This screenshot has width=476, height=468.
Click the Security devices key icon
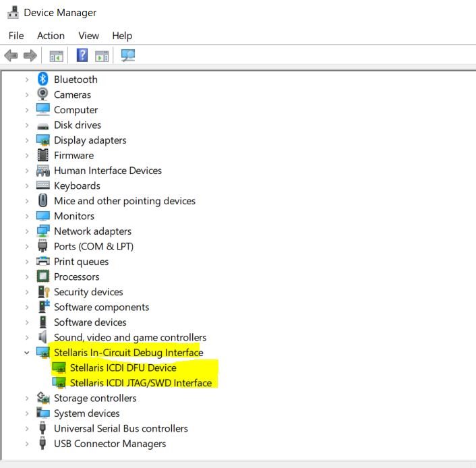click(x=43, y=291)
